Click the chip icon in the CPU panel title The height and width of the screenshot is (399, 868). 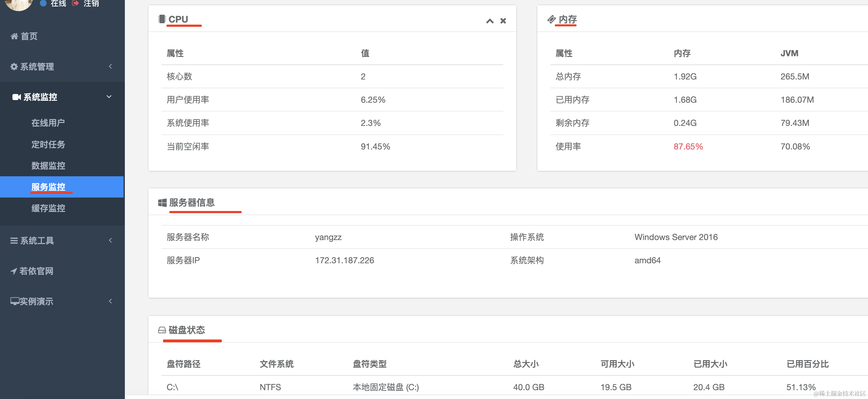pyautogui.click(x=162, y=19)
